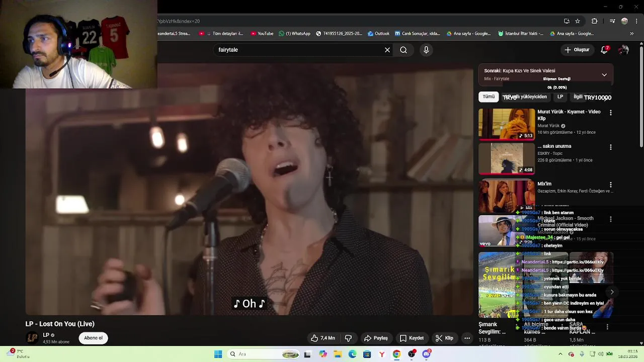The image size is (644, 362).
Task: Click the Oluştur create button
Action: (x=577, y=50)
